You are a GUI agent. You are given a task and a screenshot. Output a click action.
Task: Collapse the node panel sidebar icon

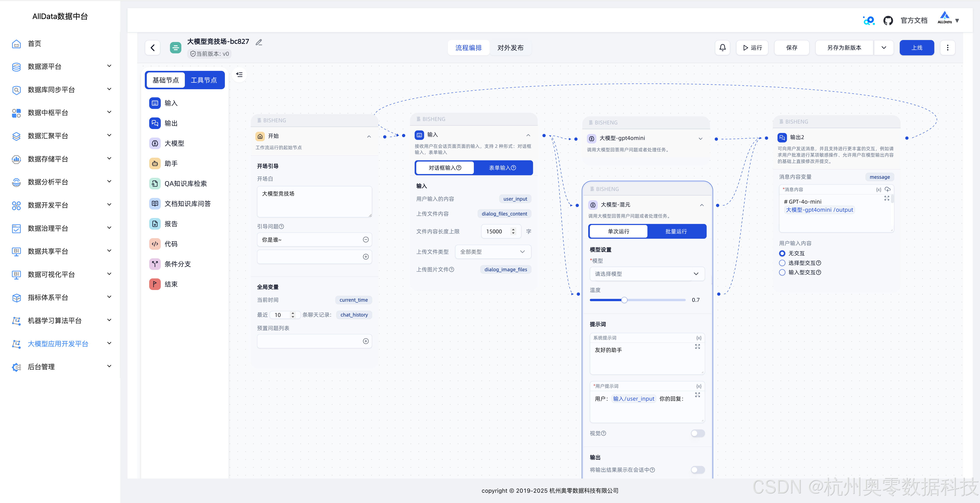tap(239, 75)
